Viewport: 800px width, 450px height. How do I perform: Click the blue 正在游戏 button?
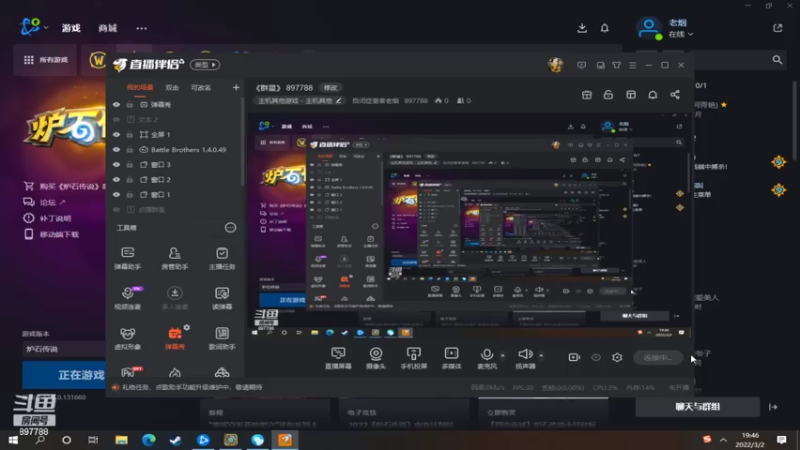tap(64, 375)
